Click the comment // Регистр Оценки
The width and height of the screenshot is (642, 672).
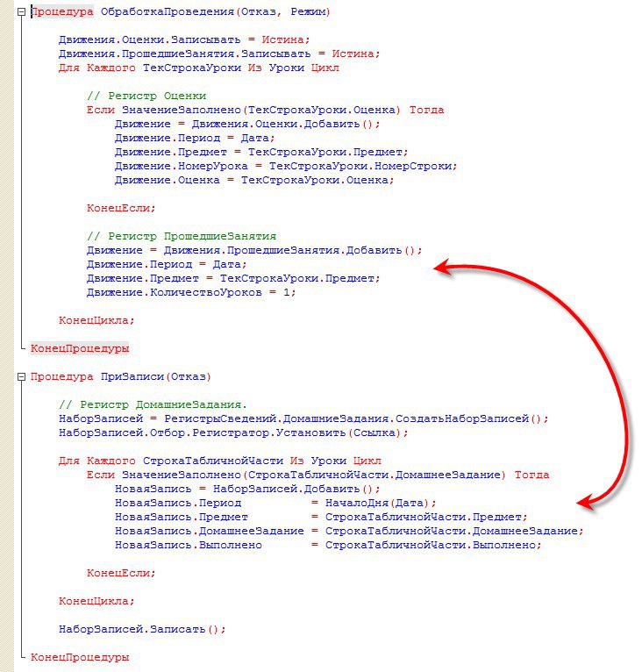[146, 96]
